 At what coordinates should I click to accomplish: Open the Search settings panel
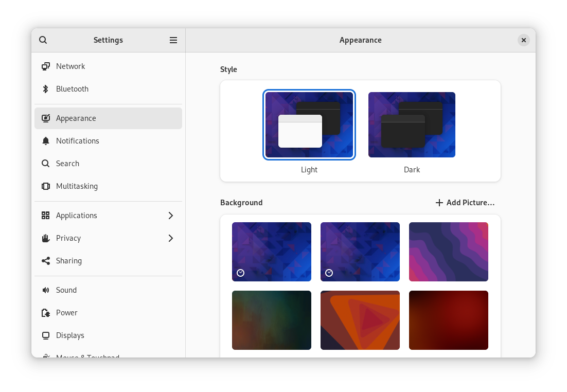(67, 164)
